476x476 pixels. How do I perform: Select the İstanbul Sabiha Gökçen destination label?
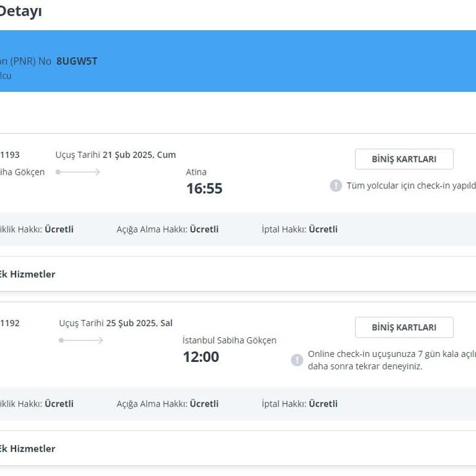tap(229, 340)
